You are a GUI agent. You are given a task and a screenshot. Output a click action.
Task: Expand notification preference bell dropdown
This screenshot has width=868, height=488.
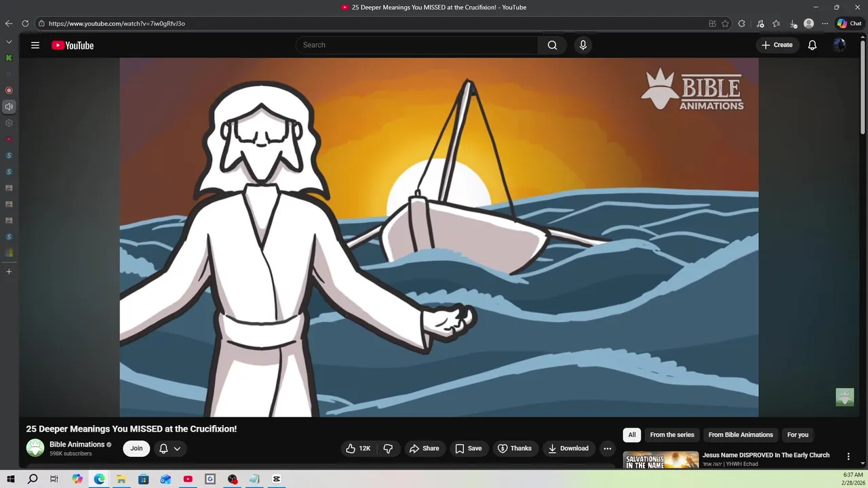tap(170, 449)
